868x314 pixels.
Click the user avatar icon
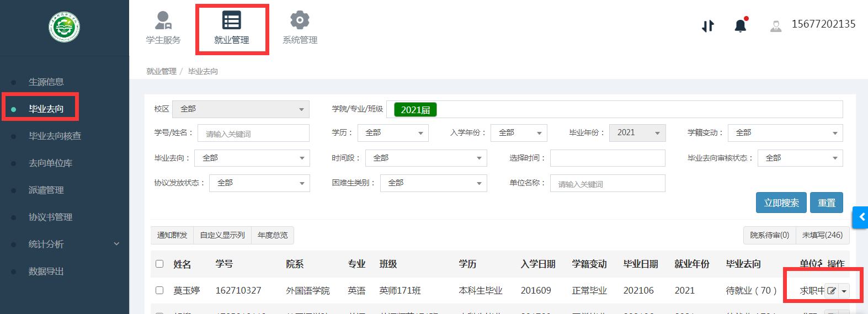pos(776,26)
